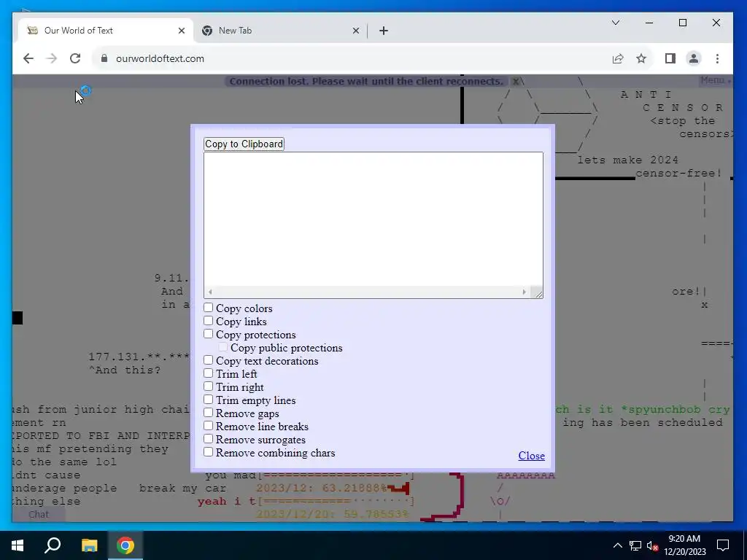Screen dimensions: 747x560
Task: Open the Chrome profile avatar
Action: 694,58
